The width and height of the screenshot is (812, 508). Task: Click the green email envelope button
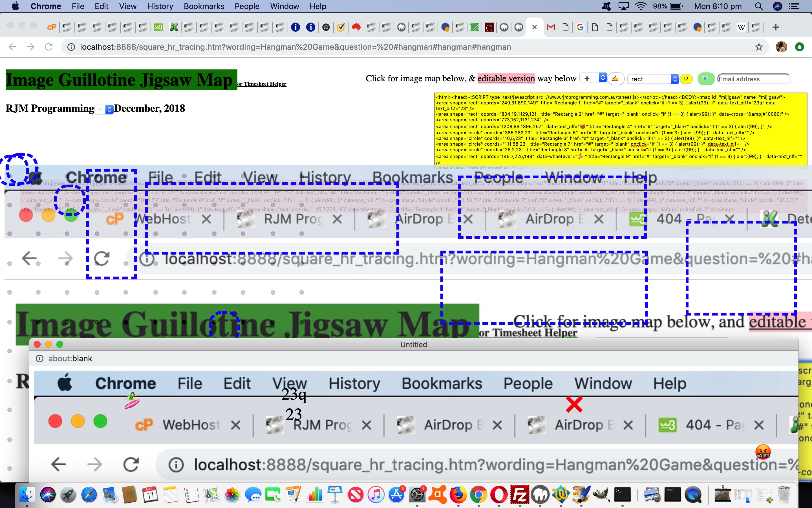coord(706,79)
